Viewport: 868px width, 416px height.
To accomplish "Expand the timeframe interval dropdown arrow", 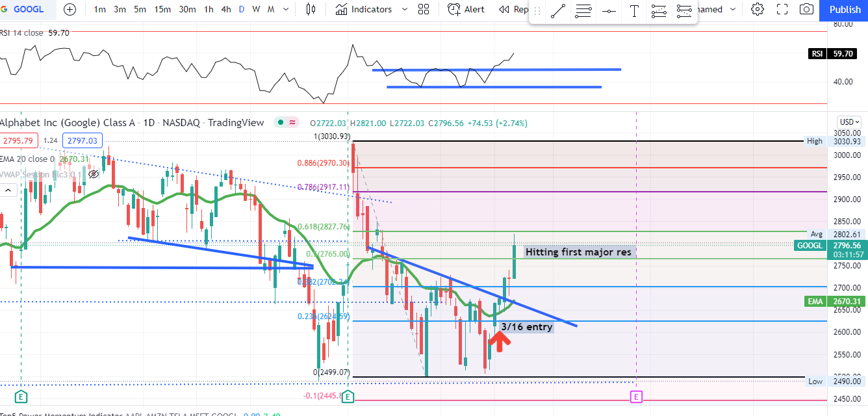I will pos(285,9).
